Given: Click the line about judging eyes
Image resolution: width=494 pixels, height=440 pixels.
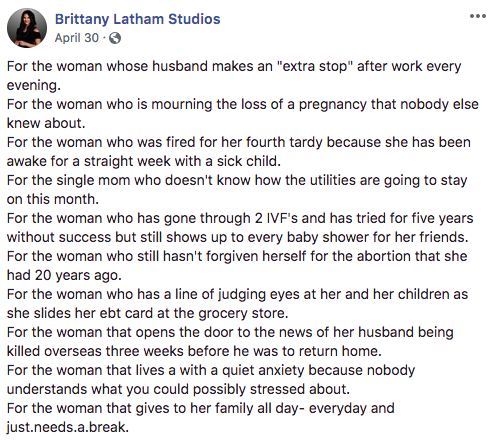Looking at the screenshot, I should point(237,294).
